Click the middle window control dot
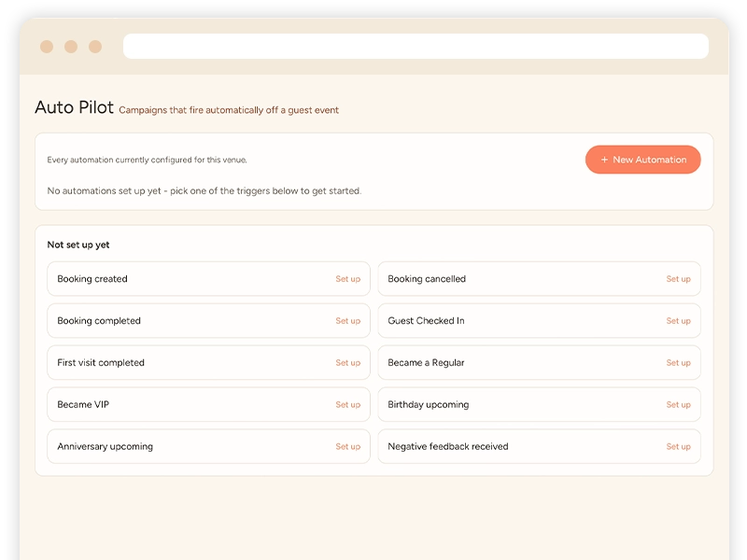747x560 pixels. (x=71, y=47)
